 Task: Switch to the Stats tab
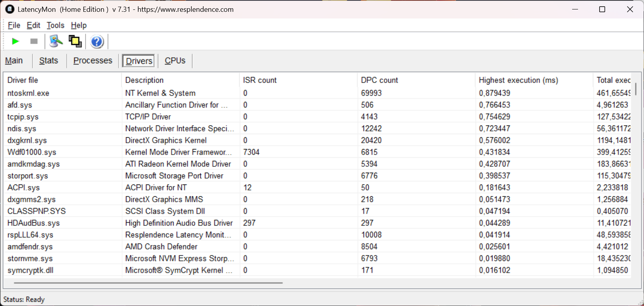click(x=49, y=61)
